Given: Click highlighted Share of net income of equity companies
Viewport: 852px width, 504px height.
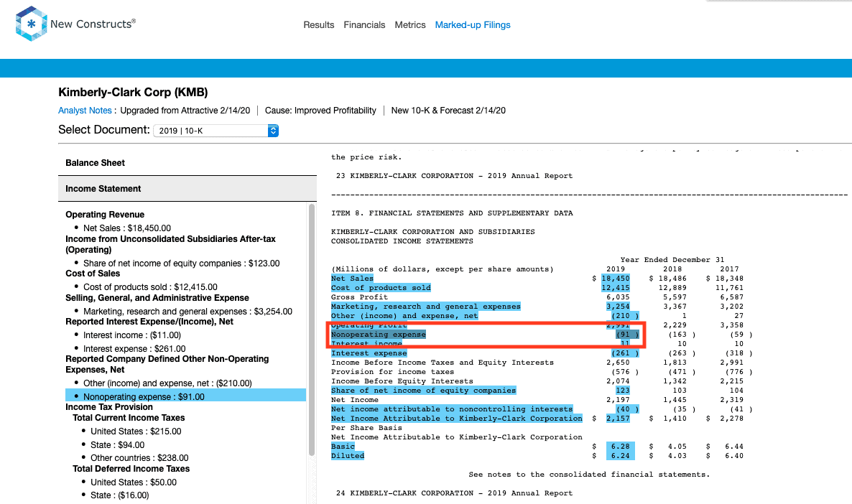Looking at the screenshot, I should coord(423,391).
